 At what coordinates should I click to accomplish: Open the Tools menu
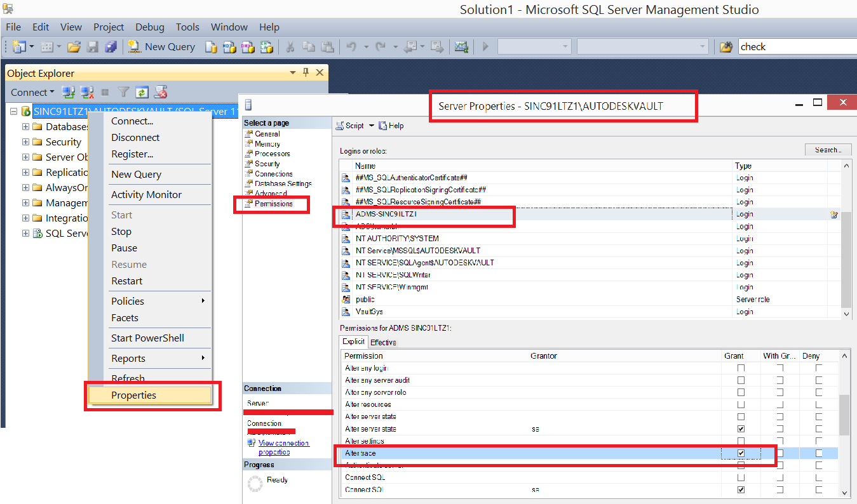coord(187,27)
